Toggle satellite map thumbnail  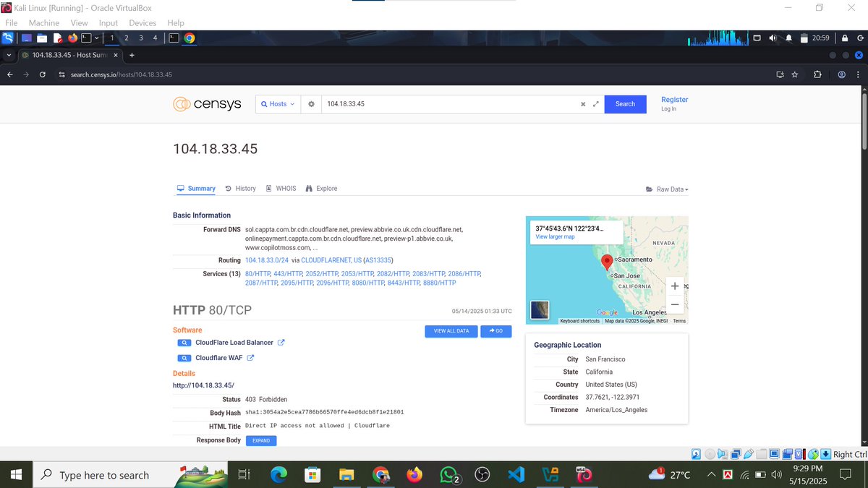[540, 309]
